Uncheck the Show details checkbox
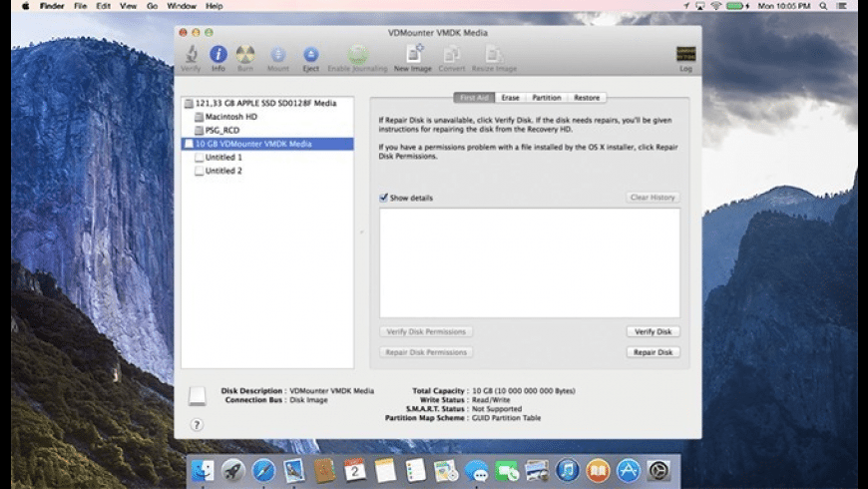 click(x=384, y=198)
